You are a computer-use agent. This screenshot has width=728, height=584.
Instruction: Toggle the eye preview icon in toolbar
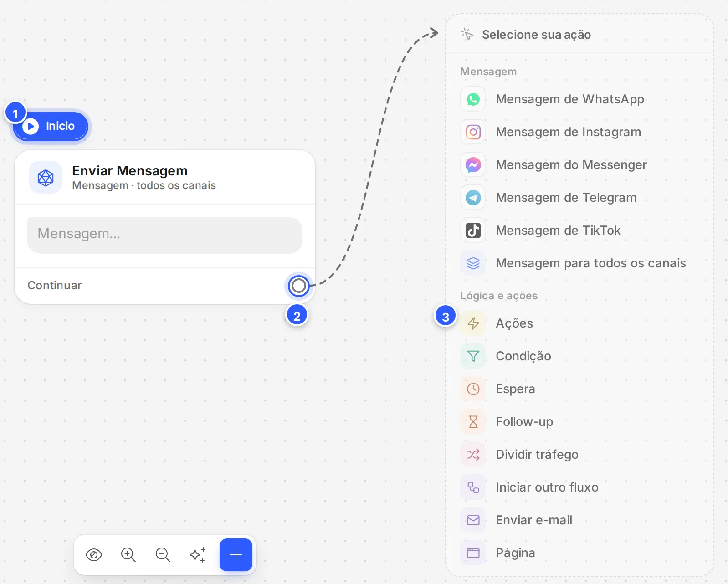click(x=94, y=555)
